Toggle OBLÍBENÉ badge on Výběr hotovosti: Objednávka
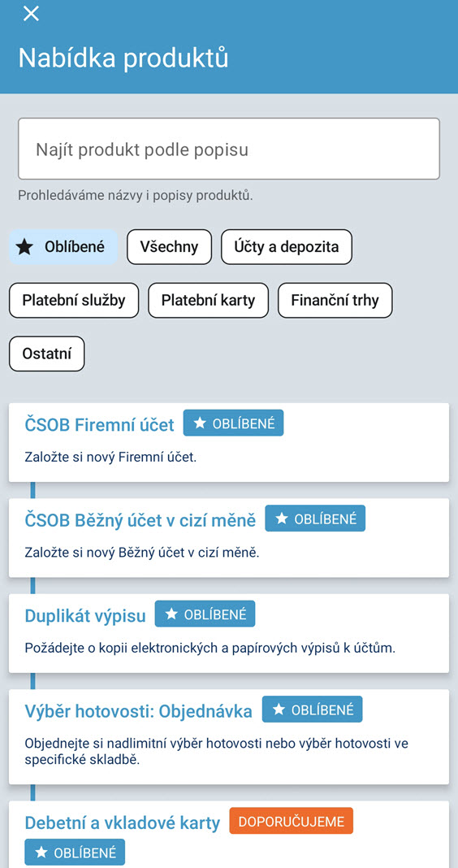Screen dimensions: 458x868 coord(312,710)
